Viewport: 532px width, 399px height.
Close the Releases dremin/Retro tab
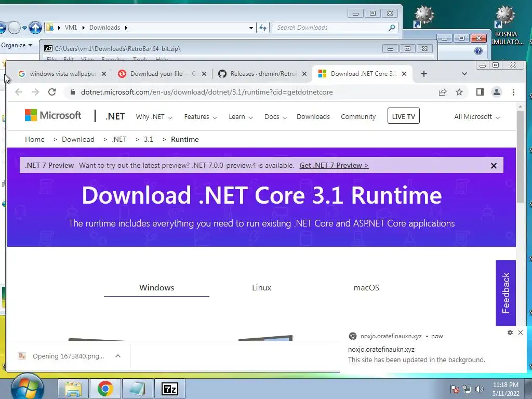tap(304, 74)
